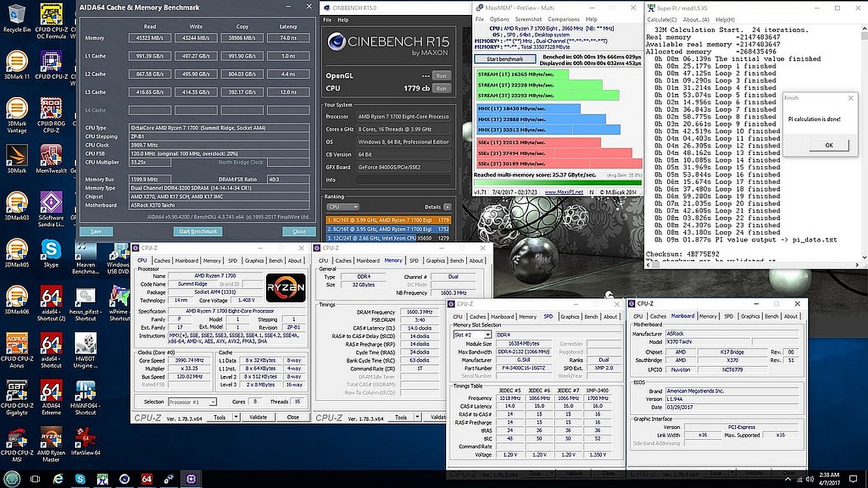The height and width of the screenshot is (488, 868).
Task: Launch AIDA64 Extreme desktop shortcut
Action: (x=51, y=397)
